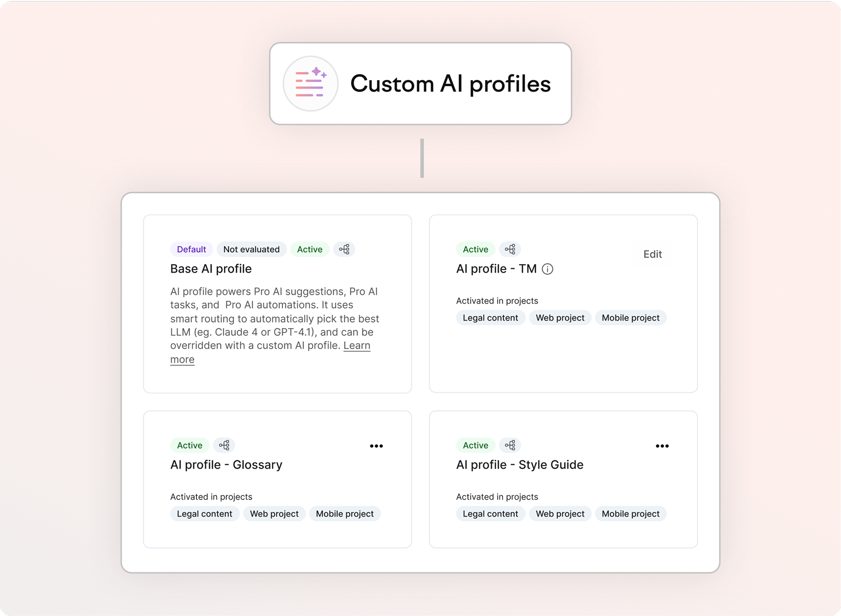The image size is (841, 616).
Task: Click the hierarchy icon on AI profile - Style Guide
Action: point(510,445)
